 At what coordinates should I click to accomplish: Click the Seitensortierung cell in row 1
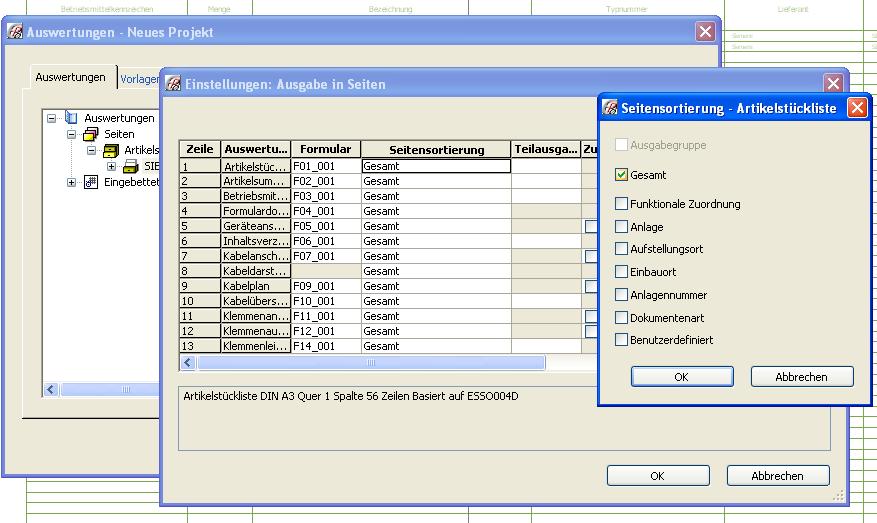pos(436,166)
